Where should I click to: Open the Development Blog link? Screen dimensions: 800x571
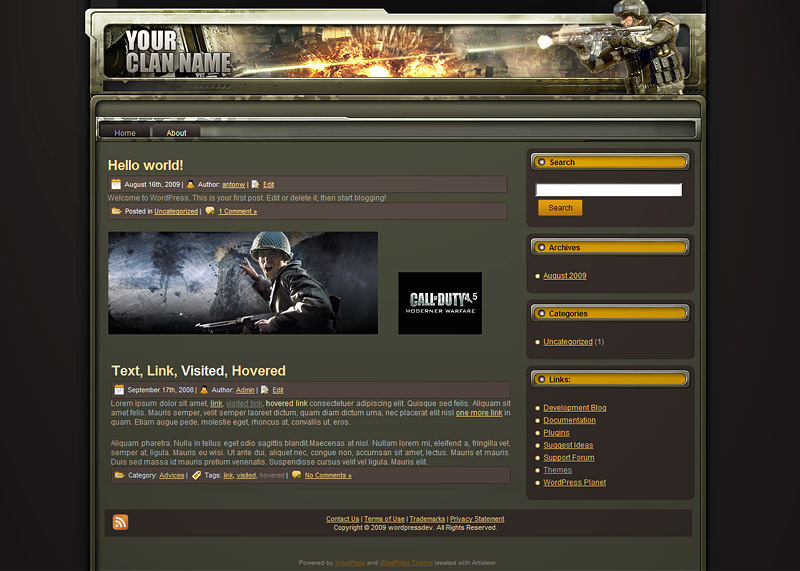pyautogui.click(x=575, y=408)
